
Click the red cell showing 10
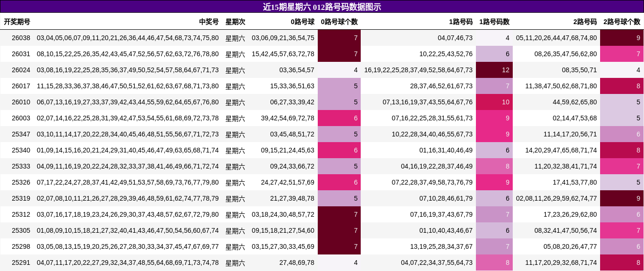494,102
